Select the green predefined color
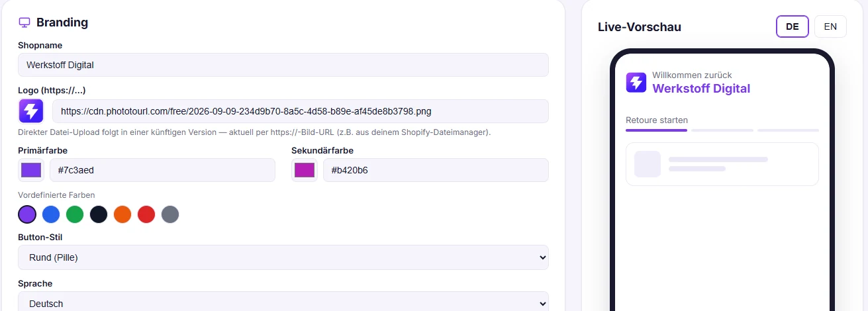The height and width of the screenshot is (311, 868). [x=75, y=214]
